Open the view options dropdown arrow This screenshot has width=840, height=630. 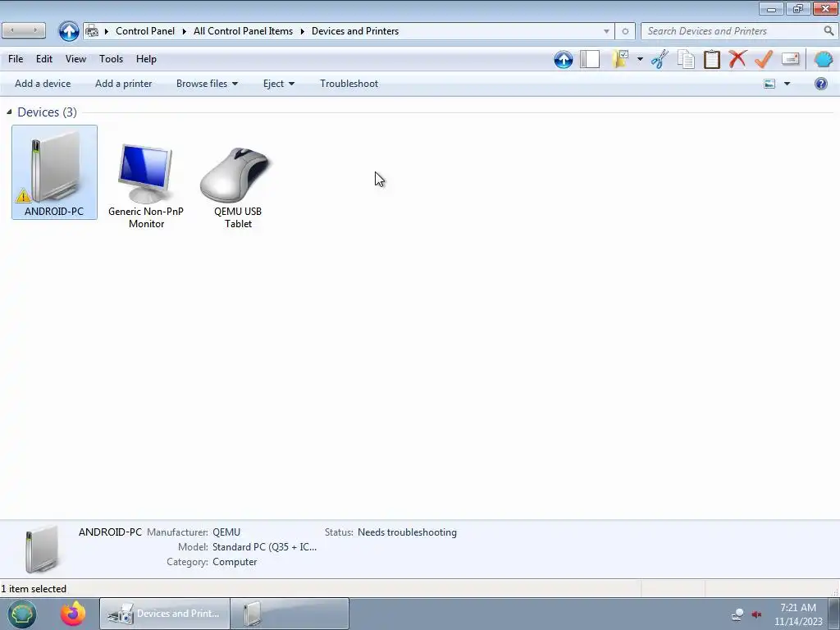point(787,84)
